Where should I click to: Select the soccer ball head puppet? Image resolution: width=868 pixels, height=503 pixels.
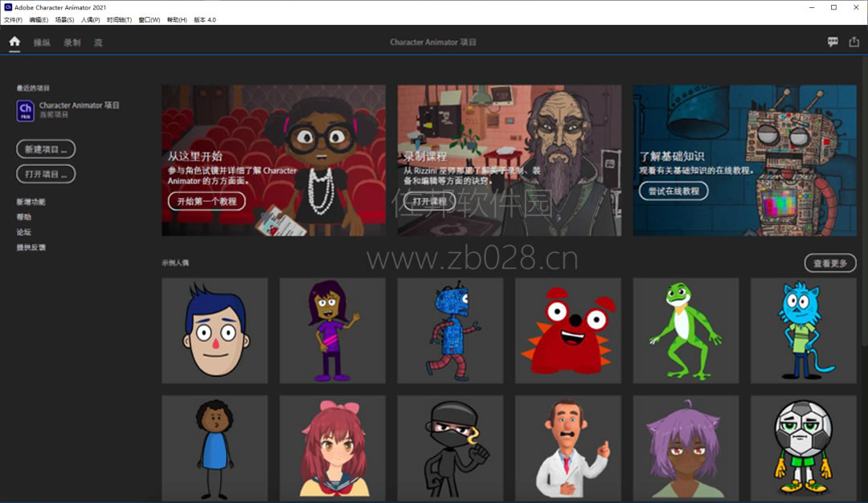tap(803, 448)
